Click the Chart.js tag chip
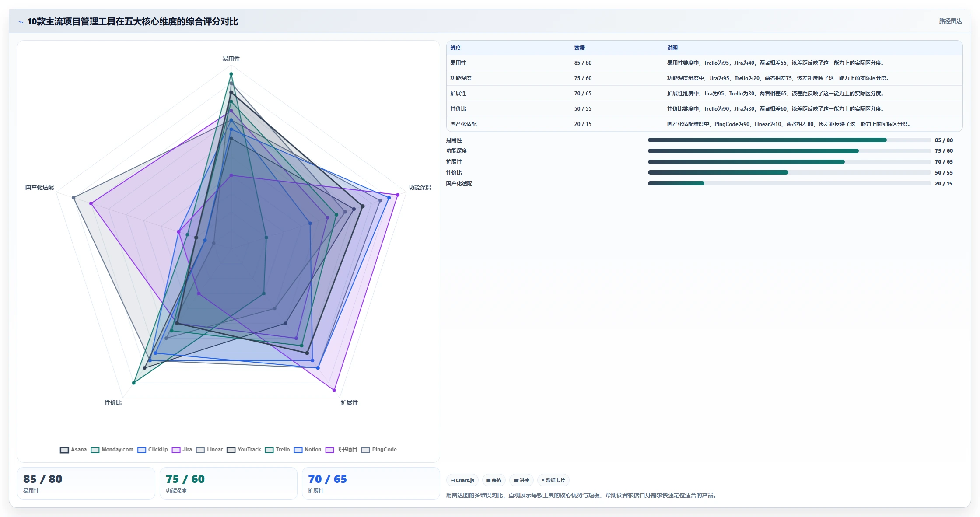 pos(462,480)
